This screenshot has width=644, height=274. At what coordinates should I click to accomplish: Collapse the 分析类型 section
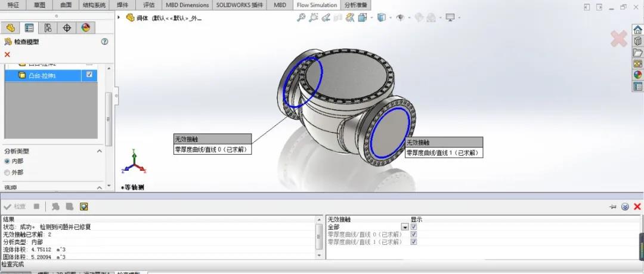(100, 151)
